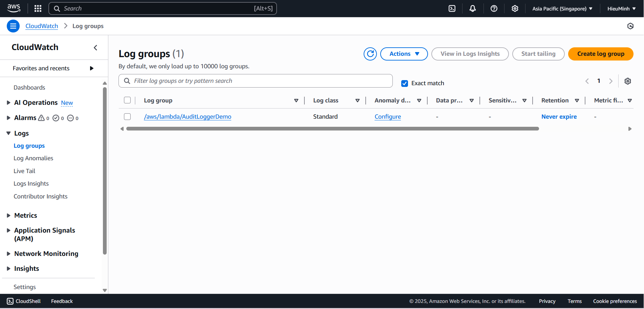Open the help question mark icon

click(494, 8)
